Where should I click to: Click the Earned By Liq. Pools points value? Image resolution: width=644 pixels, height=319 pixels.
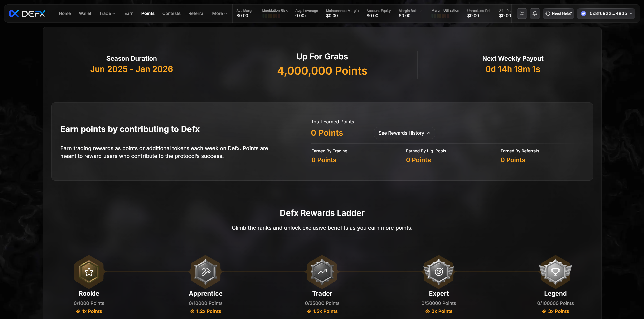pos(418,160)
